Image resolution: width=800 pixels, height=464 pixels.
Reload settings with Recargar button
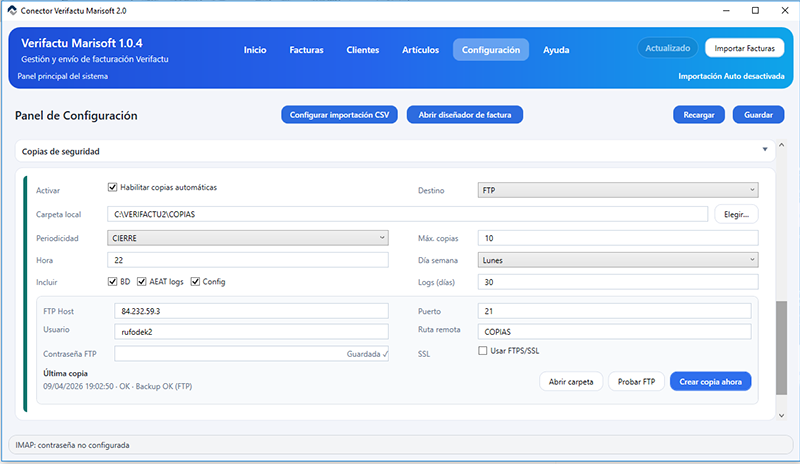(x=699, y=115)
